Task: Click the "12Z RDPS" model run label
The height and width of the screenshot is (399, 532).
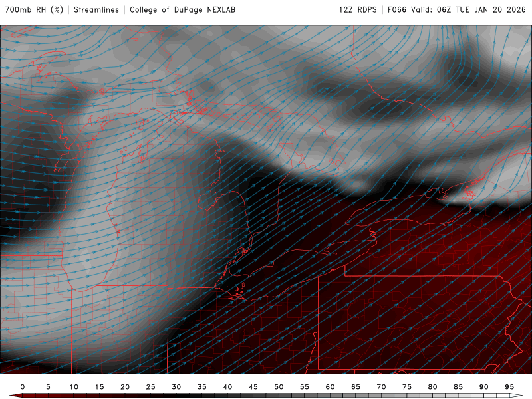Action: click(x=358, y=9)
